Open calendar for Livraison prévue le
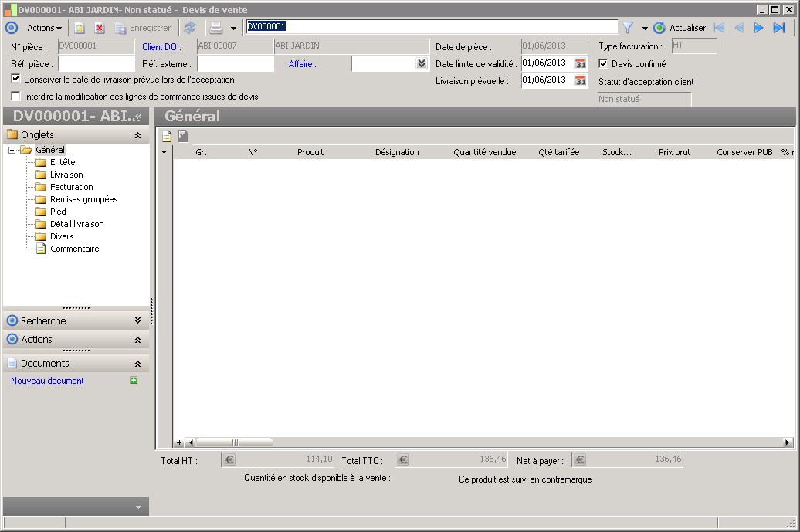The image size is (800, 532). pyautogui.click(x=581, y=80)
